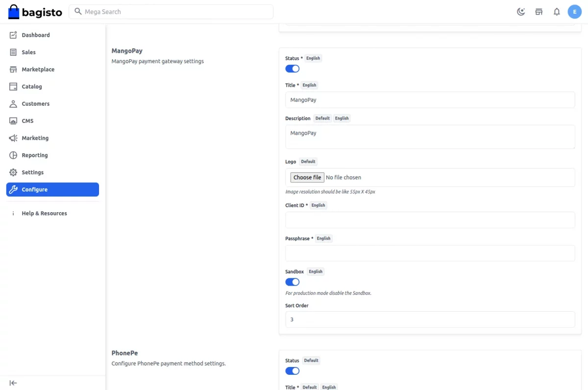Viewport: 588px width, 390px height.
Task: Click the Help & Resources info icon
Action: [x=13, y=213]
